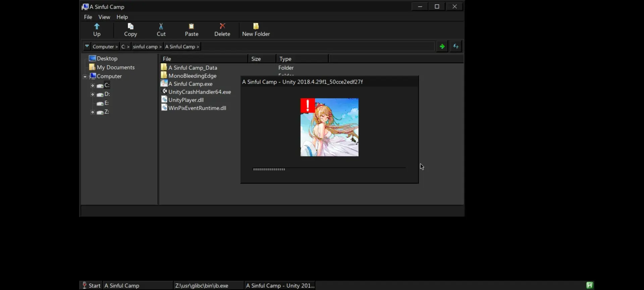Collapse the Computer tree node
The image size is (644, 290).
85,77
